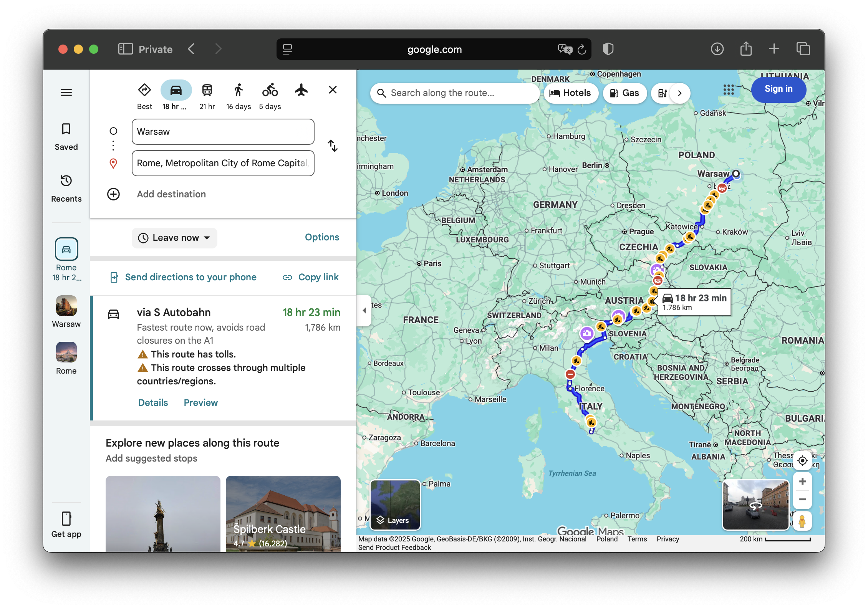Select the flights travel mode icon

(x=301, y=89)
